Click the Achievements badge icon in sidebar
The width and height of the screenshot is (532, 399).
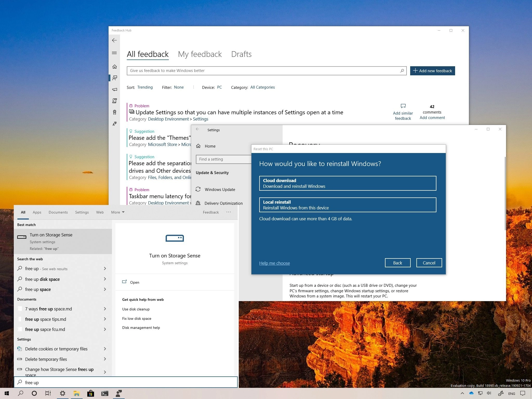click(115, 112)
